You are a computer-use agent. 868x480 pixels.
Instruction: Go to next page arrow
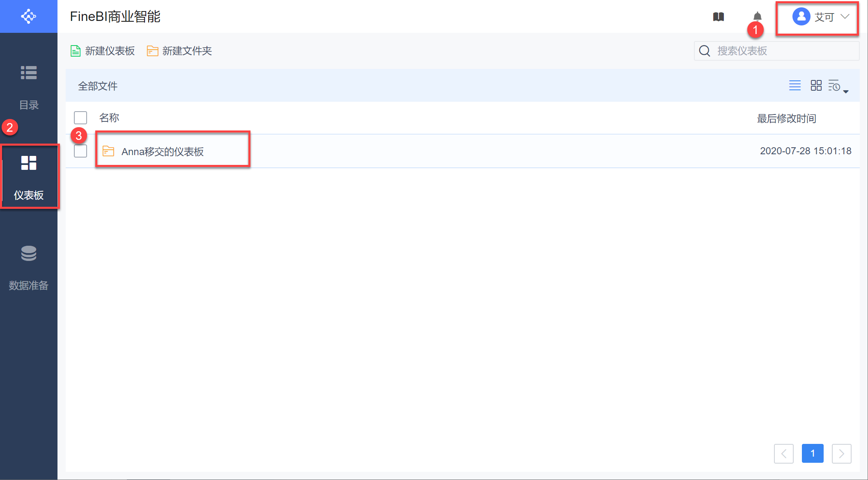pyautogui.click(x=841, y=453)
